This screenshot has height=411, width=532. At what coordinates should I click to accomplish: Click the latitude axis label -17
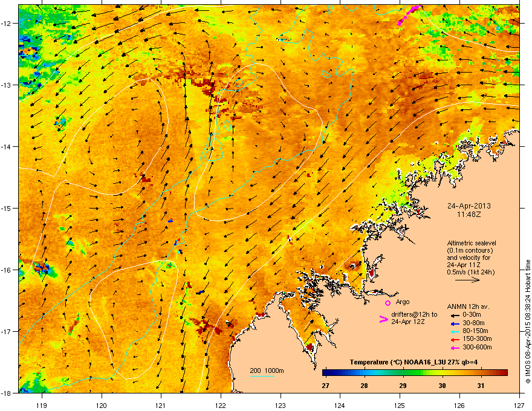pyautogui.click(x=7, y=331)
